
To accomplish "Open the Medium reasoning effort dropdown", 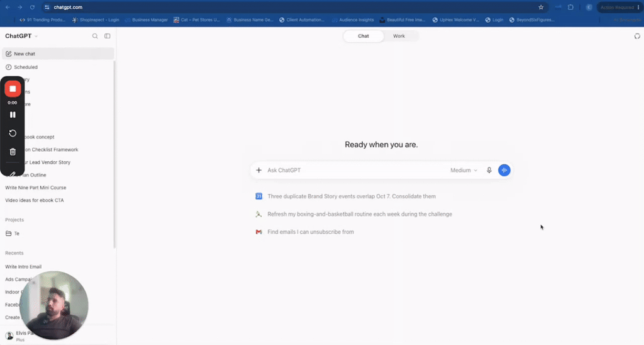I will (x=464, y=170).
